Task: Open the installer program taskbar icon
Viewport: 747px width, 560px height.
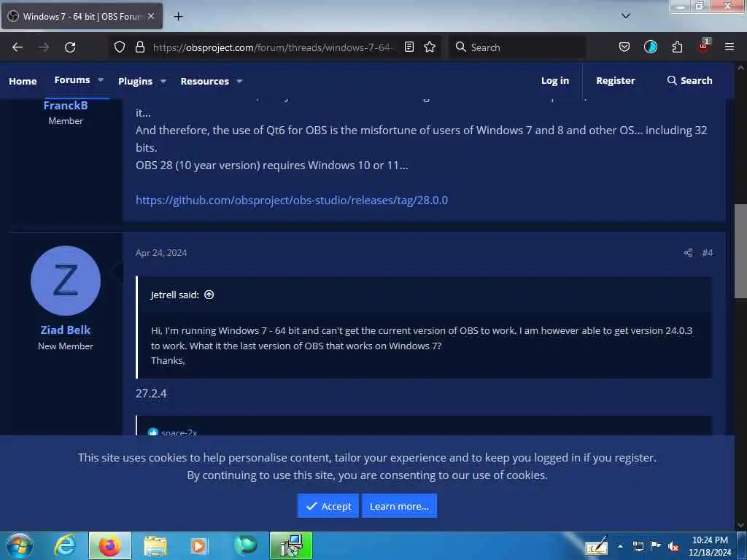Action: [x=291, y=545]
